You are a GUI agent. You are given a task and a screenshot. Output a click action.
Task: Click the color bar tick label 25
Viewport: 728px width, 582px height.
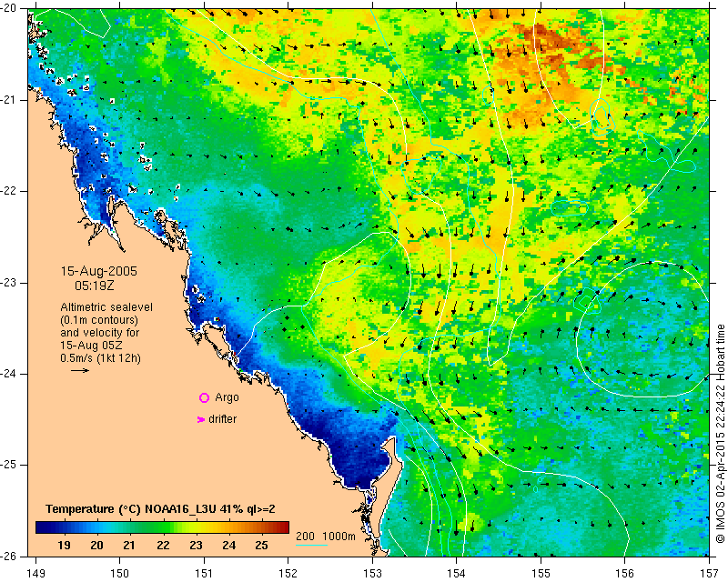261,545
